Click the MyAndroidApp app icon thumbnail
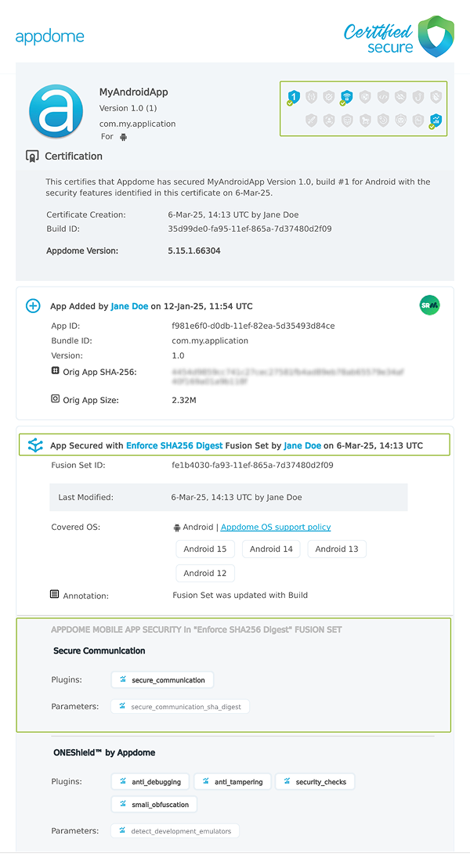470x868 pixels. (56, 111)
